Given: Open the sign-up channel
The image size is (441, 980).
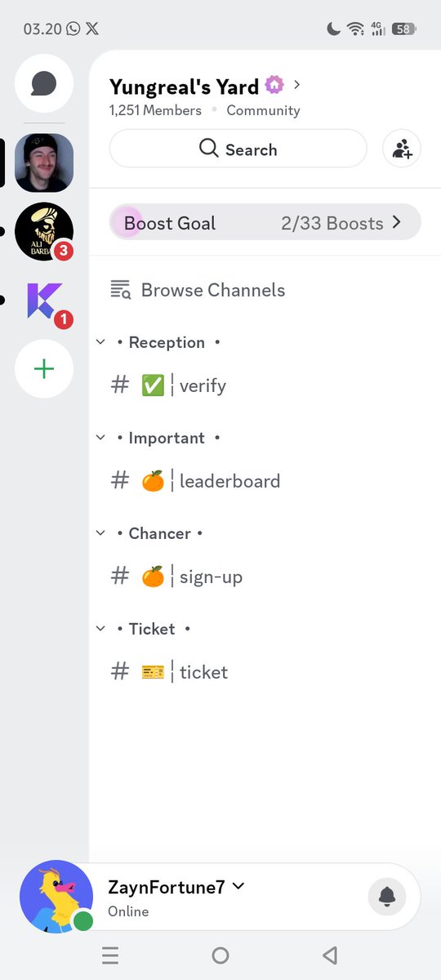Looking at the screenshot, I should 265,577.
